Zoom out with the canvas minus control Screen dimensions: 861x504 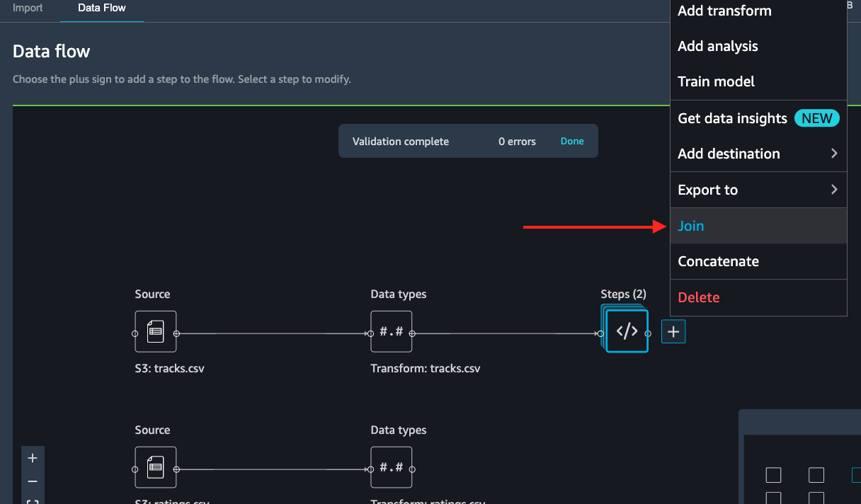point(33,481)
